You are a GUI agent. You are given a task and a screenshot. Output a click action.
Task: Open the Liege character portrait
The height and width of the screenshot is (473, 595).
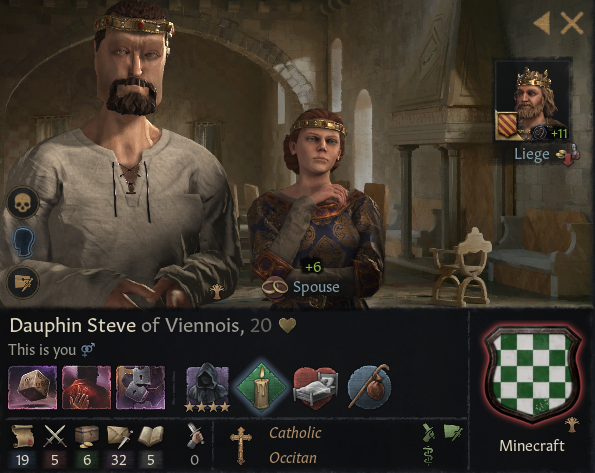(x=534, y=101)
